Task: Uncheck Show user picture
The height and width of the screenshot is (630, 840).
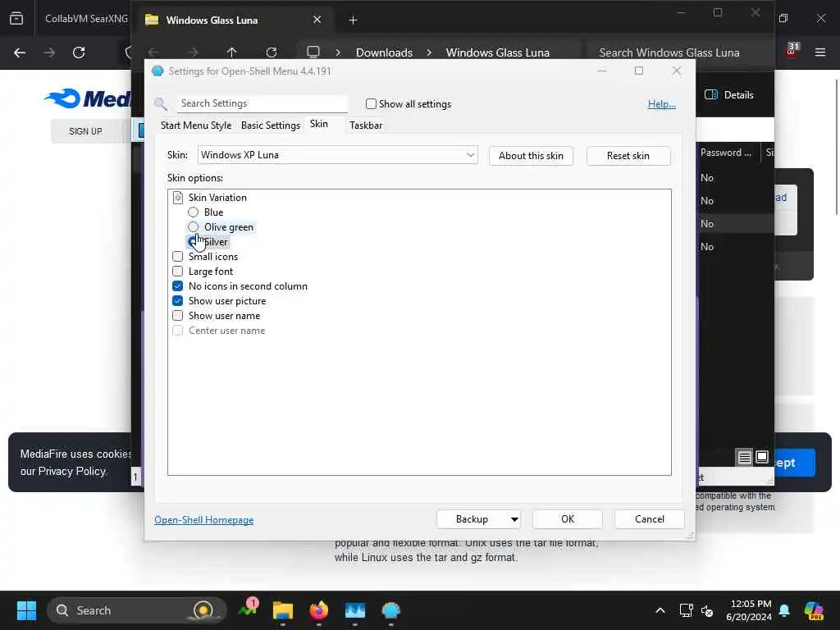Action: pos(178,301)
